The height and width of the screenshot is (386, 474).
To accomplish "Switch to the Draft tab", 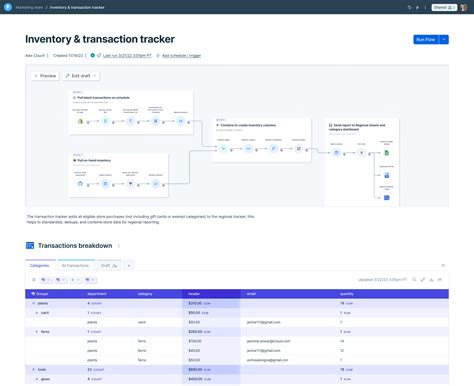I will pyautogui.click(x=109, y=265).
